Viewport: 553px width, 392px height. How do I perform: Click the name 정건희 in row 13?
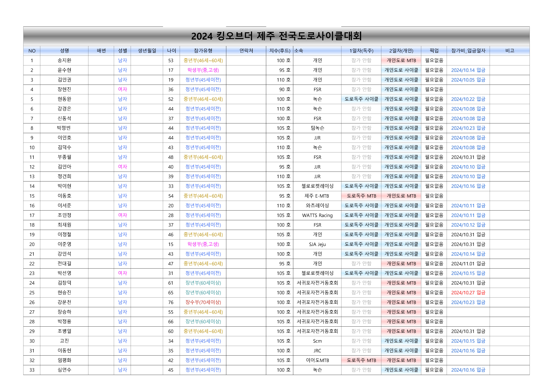pos(64,176)
